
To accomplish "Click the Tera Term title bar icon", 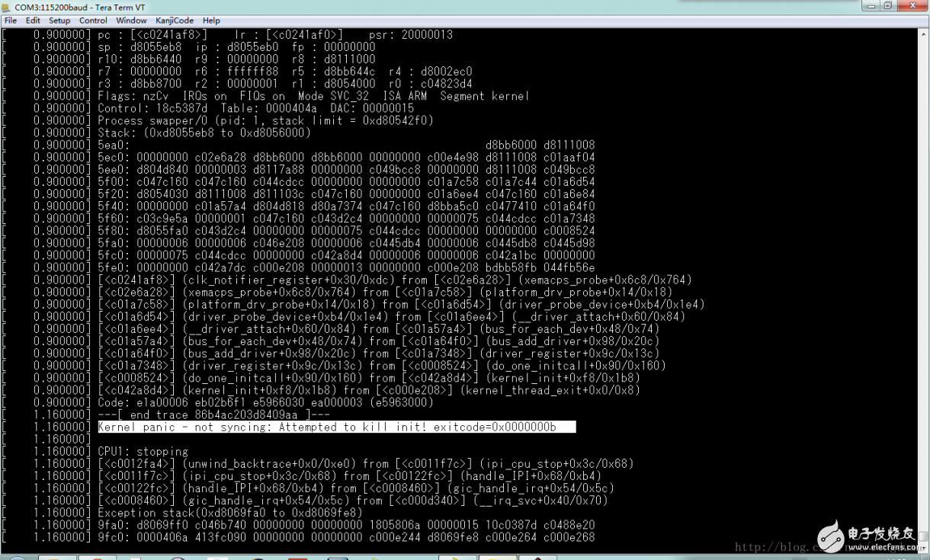I will (8, 6).
